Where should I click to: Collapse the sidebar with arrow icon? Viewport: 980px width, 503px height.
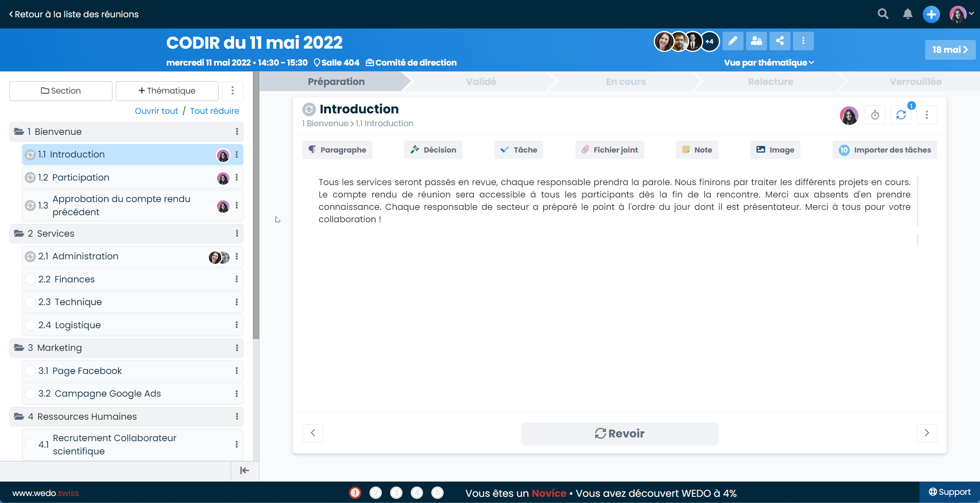tap(244, 470)
